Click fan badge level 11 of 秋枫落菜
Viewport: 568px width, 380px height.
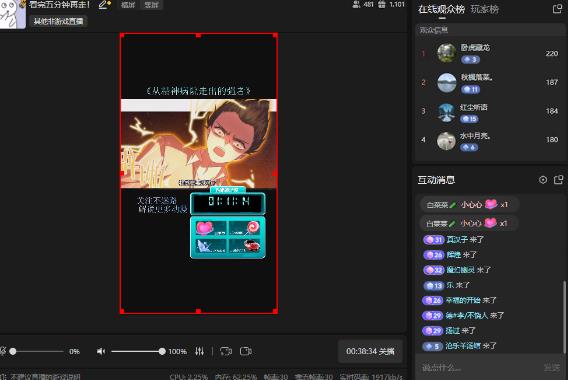click(x=470, y=89)
